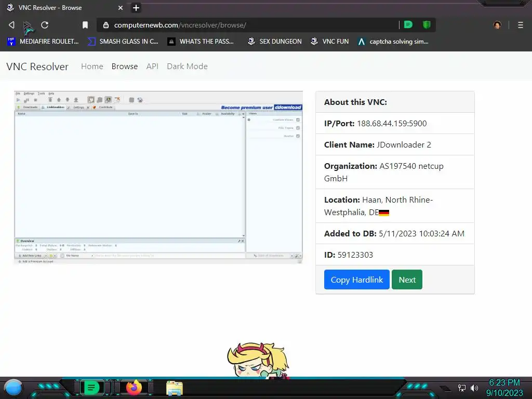Viewport: 532px width, 399px height.
Task: Reload the VNC Resolver page
Action: (45, 25)
